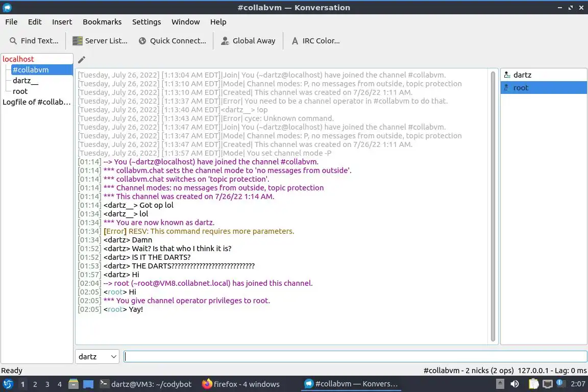The image size is (588, 392).
Task: Switch to virtual desktop 4
Action: click(59, 384)
